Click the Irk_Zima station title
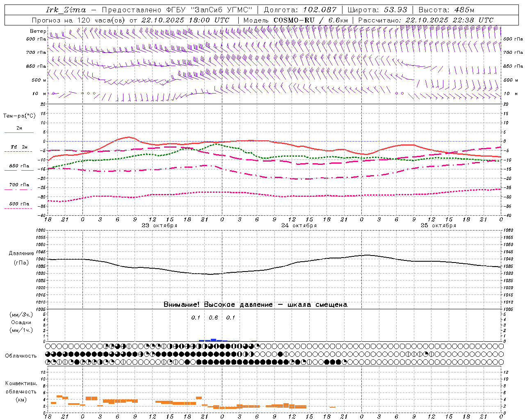Screen dimensions: 525x420 tap(66, 10)
